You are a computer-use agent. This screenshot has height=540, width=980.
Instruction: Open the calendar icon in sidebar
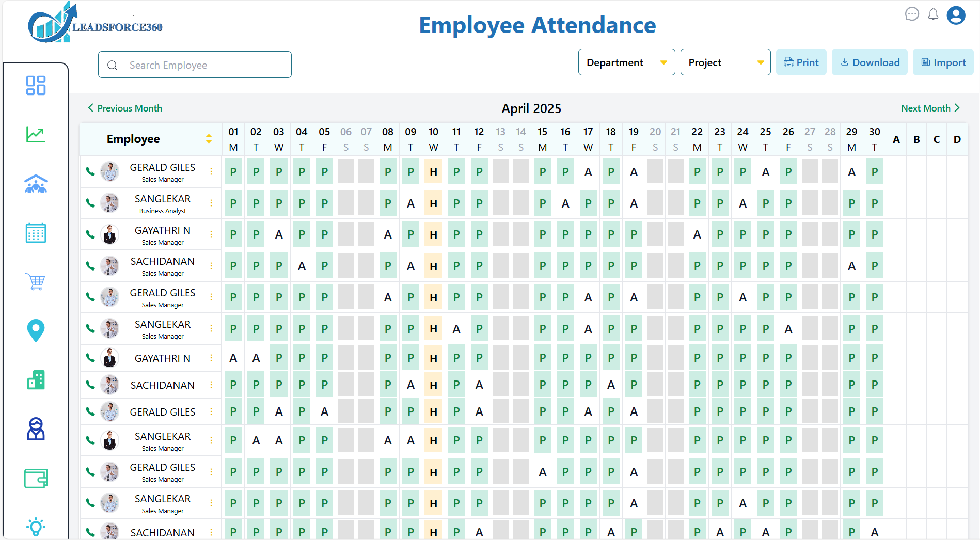(36, 233)
